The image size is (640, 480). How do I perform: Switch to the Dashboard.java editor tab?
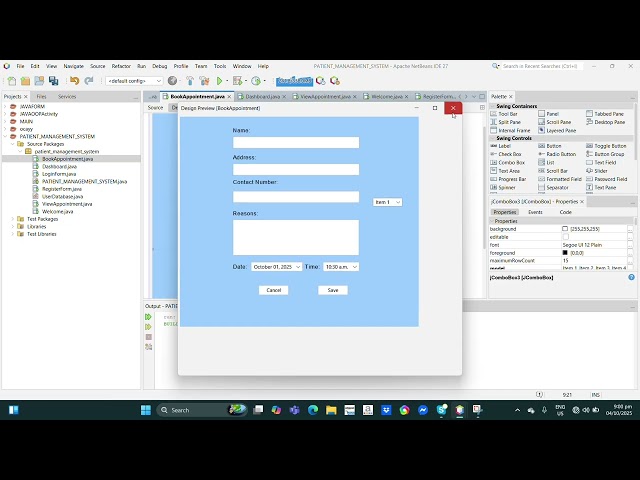(262, 97)
